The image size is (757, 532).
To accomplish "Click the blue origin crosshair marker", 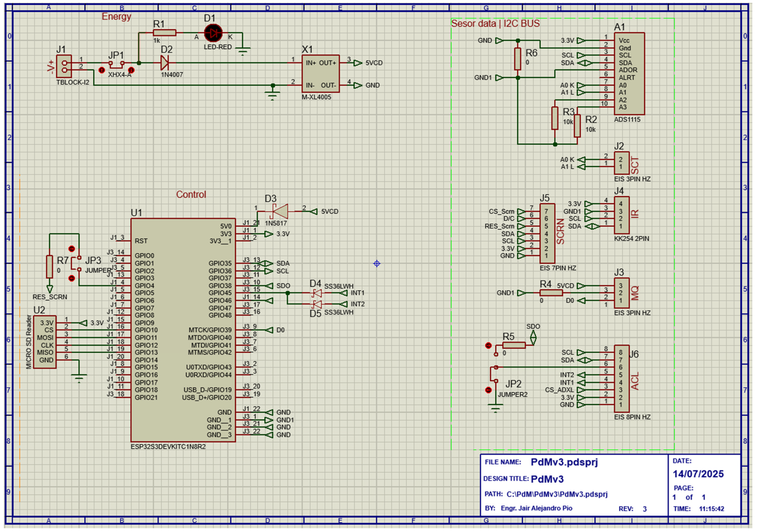I will click(377, 264).
